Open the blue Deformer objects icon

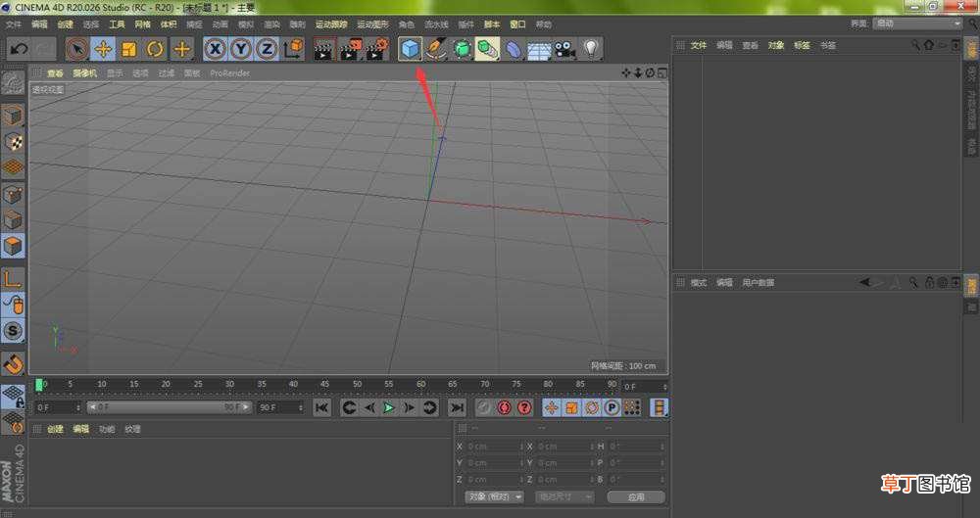click(x=514, y=49)
